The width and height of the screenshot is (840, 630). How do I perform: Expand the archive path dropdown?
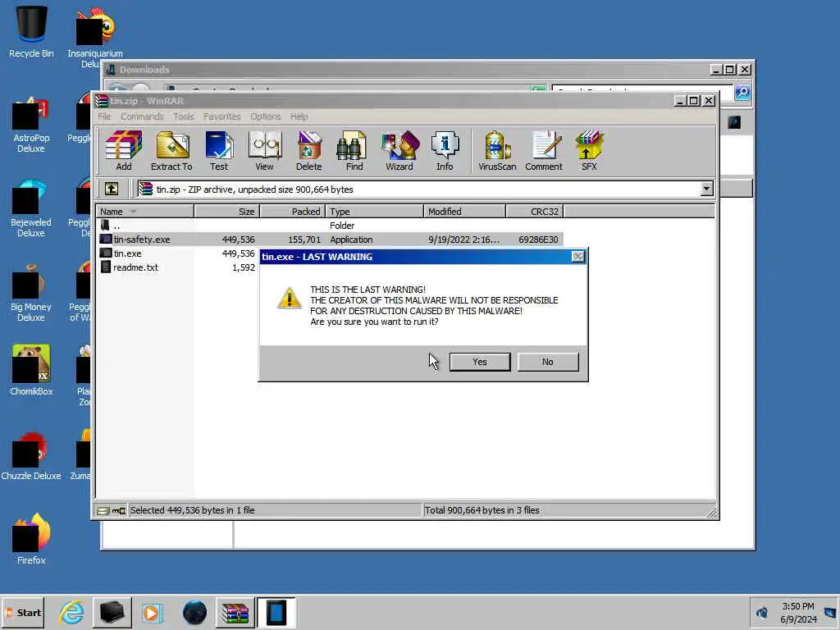(x=706, y=189)
